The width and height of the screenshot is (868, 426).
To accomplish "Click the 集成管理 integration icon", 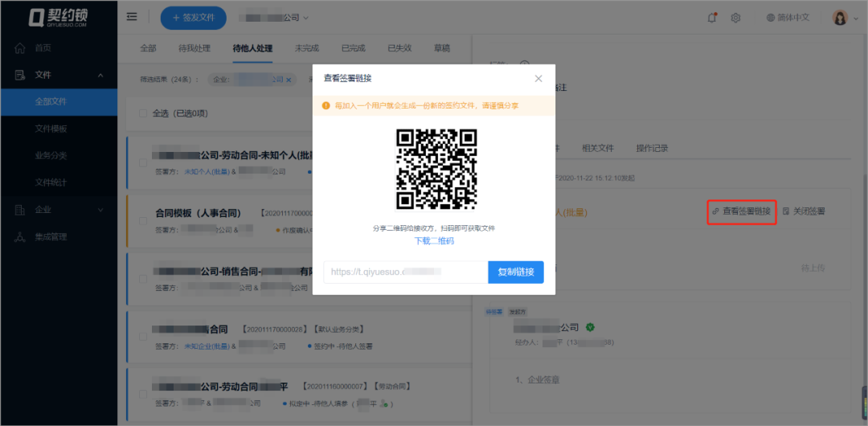I will tap(20, 236).
